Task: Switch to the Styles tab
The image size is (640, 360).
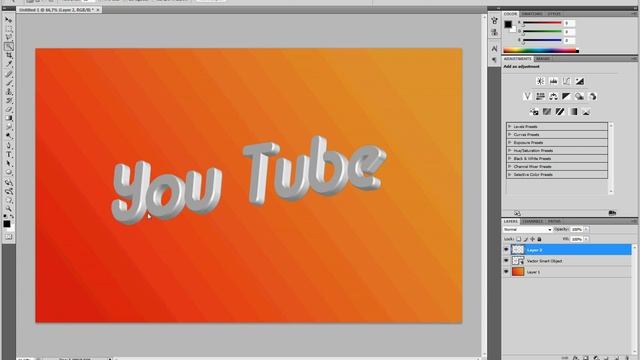Action: point(554,14)
